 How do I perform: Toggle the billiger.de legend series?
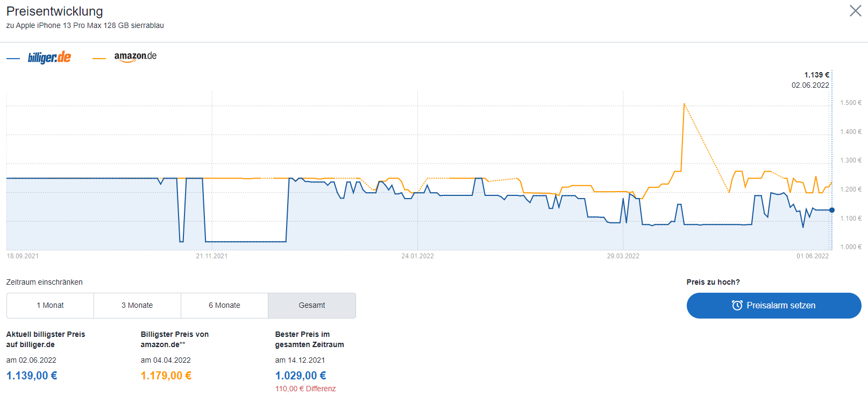[39, 57]
